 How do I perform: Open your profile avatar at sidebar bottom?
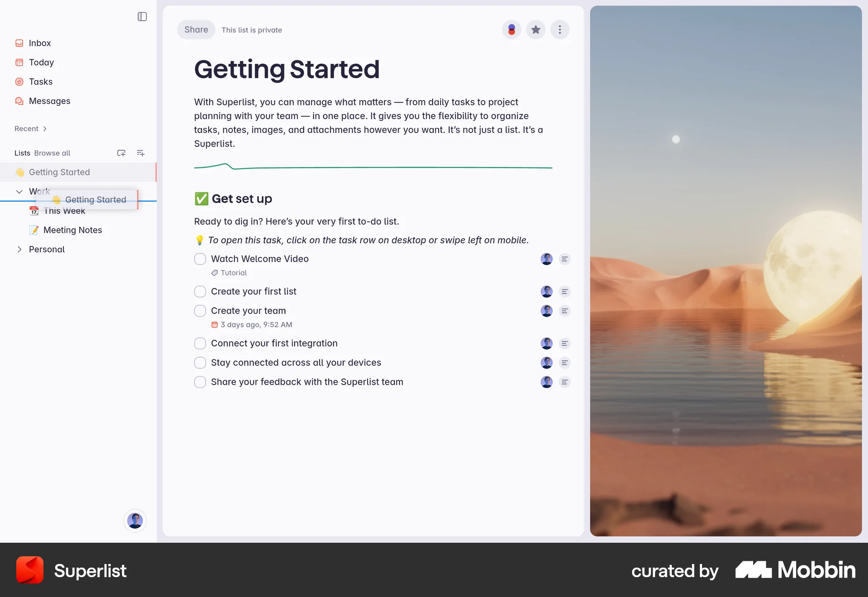pyautogui.click(x=135, y=521)
